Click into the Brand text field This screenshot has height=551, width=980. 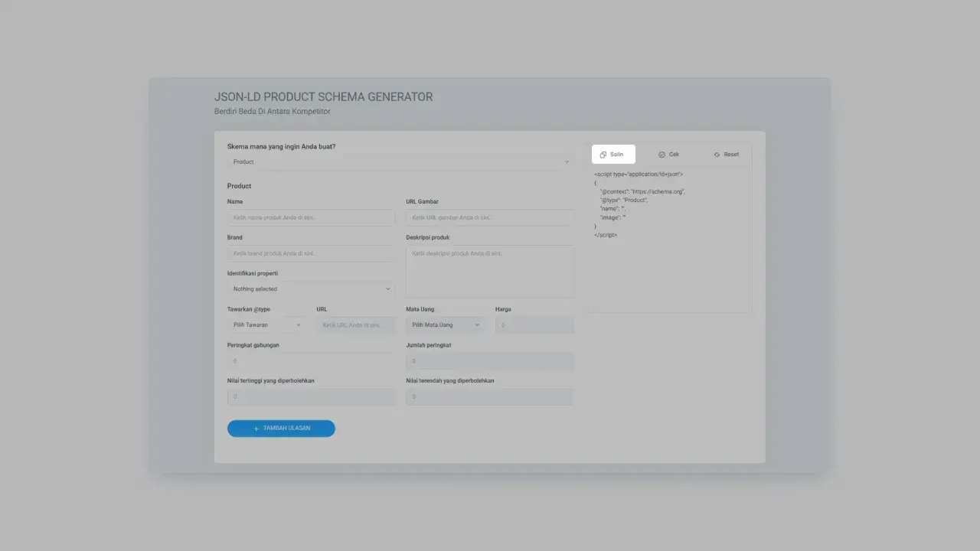click(311, 253)
